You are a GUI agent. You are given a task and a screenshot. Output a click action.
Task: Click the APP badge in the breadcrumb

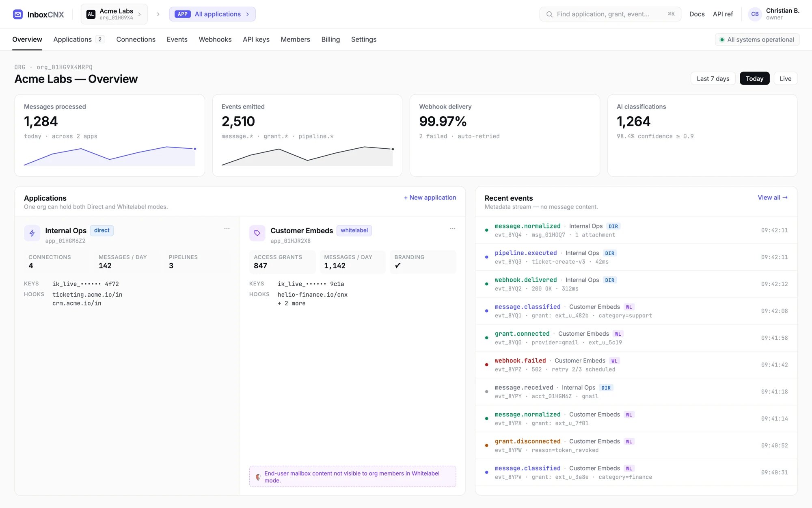[x=183, y=14]
